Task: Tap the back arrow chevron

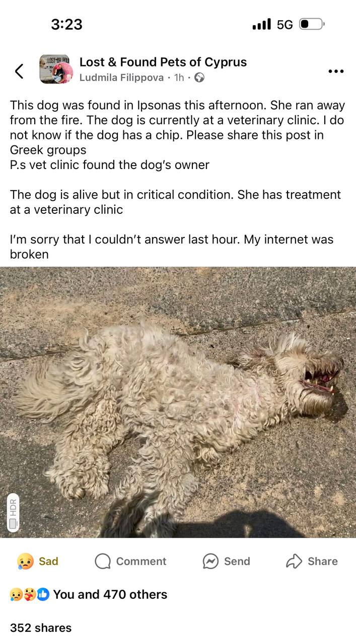Action: (x=19, y=71)
